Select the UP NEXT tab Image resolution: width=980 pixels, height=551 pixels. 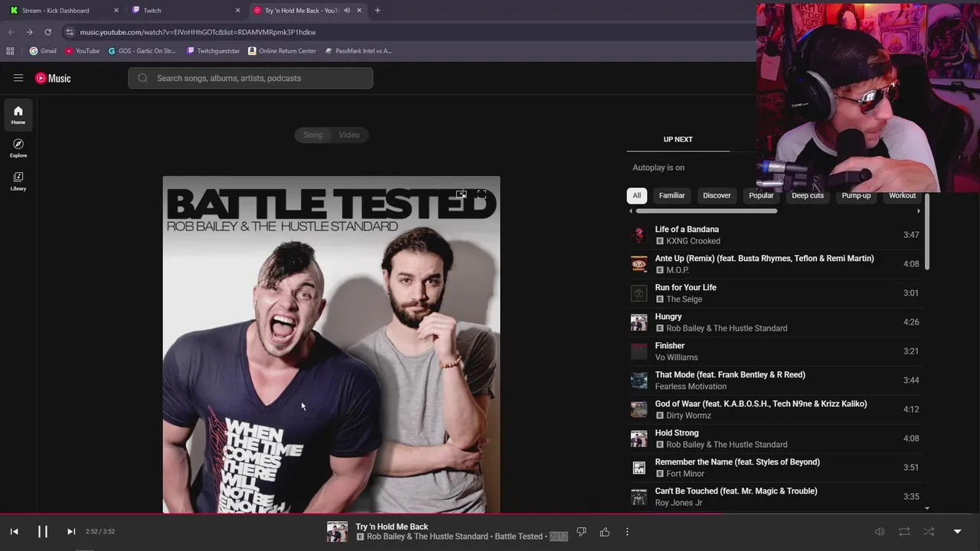(678, 139)
